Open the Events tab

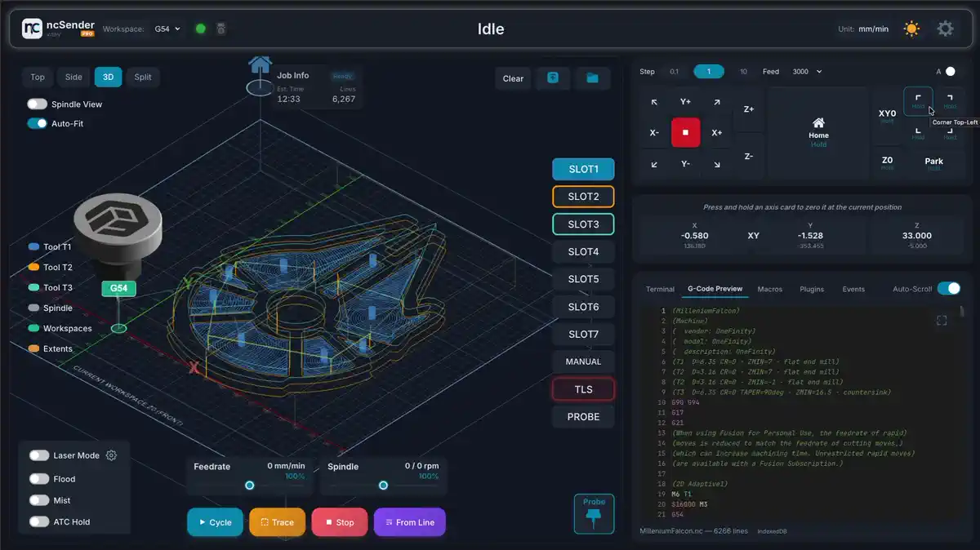[x=853, y=289]
